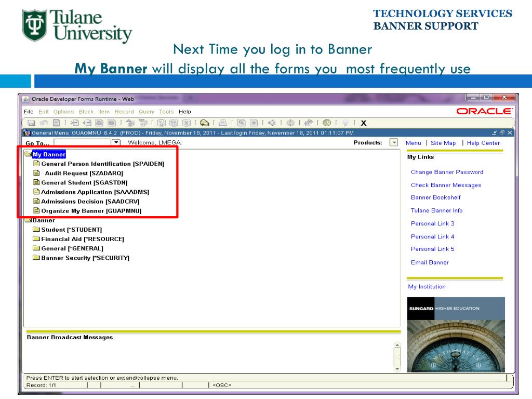
Task: Open the Query menu
Action: tap(146, 112)
